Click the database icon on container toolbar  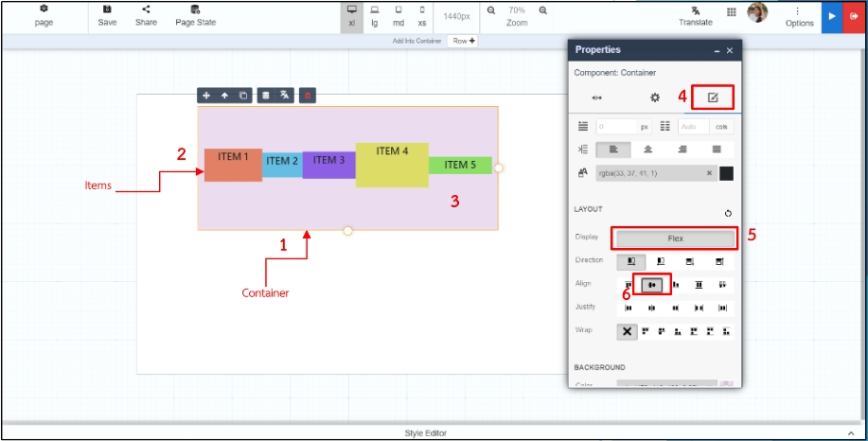click(x=266, y=96)
